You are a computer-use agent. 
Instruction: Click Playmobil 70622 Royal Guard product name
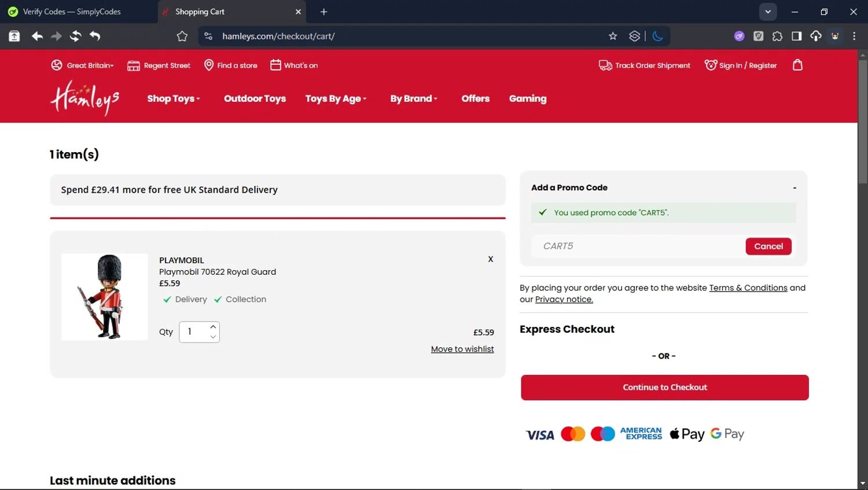[218, 272]
